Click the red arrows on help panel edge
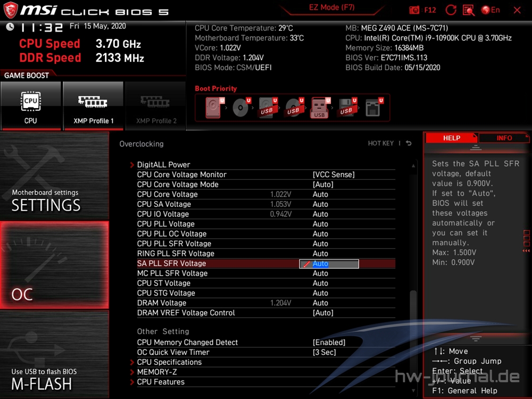This screenshot has height=399, width=532. tap(526, 251)
